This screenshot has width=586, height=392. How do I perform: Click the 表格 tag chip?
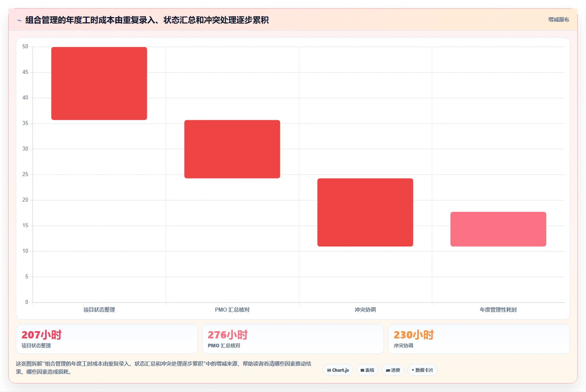[x=367, y=370]
